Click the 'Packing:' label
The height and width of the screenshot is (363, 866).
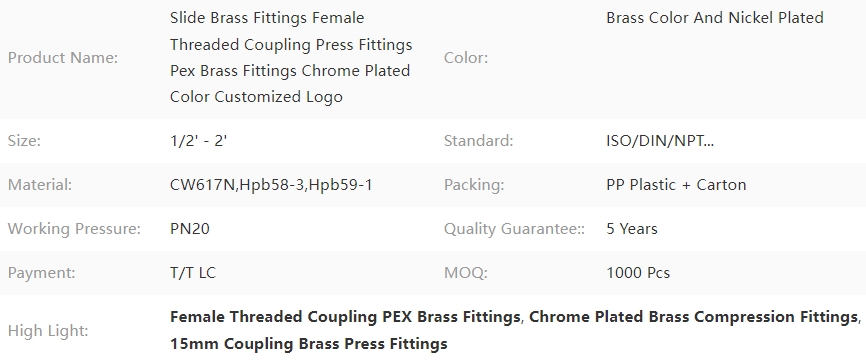[474, 185]
